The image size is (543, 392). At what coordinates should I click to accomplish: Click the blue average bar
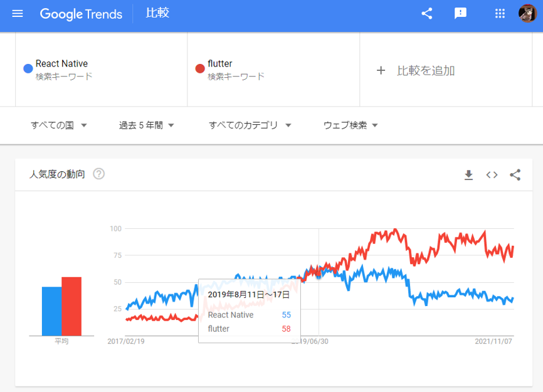click(52, 311)
